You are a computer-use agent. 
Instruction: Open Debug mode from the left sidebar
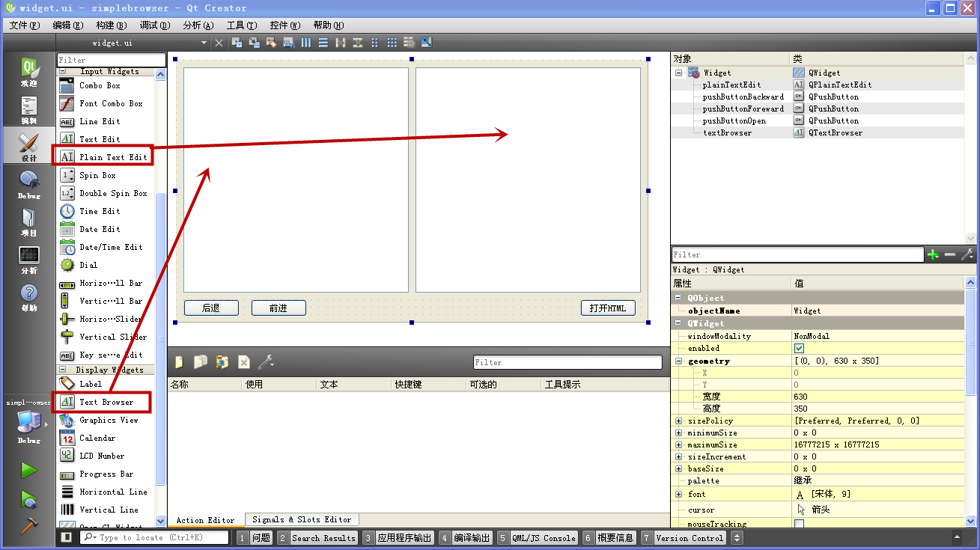click(x=28, y=184)
